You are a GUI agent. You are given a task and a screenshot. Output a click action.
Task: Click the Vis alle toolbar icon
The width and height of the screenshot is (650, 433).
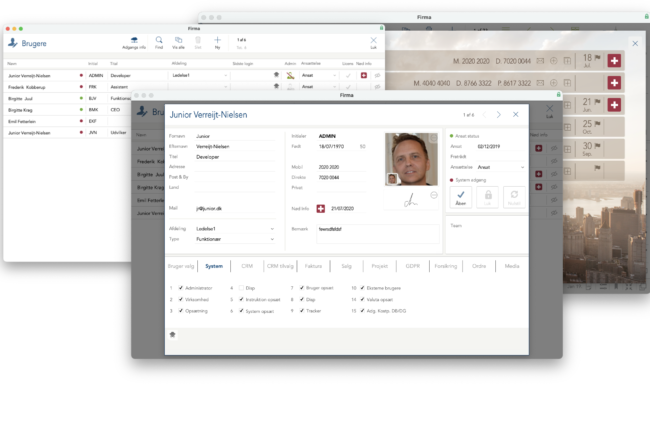coord(178,41)
